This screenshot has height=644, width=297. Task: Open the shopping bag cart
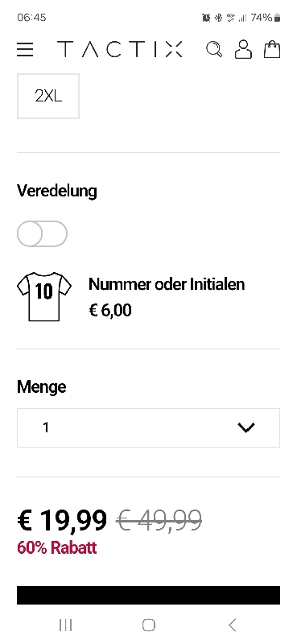tap(272, 49)
